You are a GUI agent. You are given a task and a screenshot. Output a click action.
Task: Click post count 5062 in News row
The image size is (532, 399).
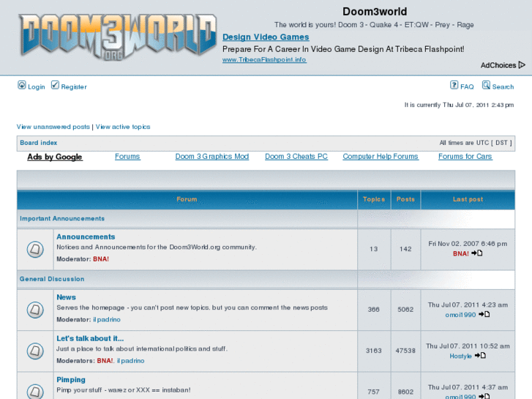coord(405,310)
